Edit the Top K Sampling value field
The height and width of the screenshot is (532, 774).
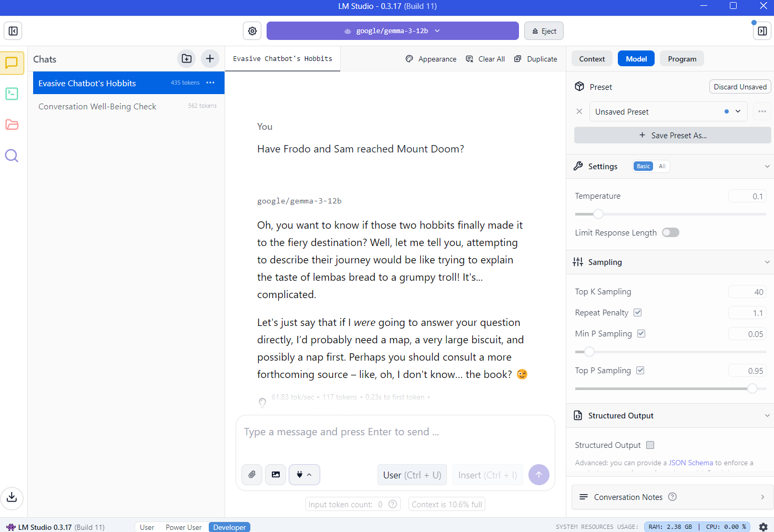tap(747, 292)
